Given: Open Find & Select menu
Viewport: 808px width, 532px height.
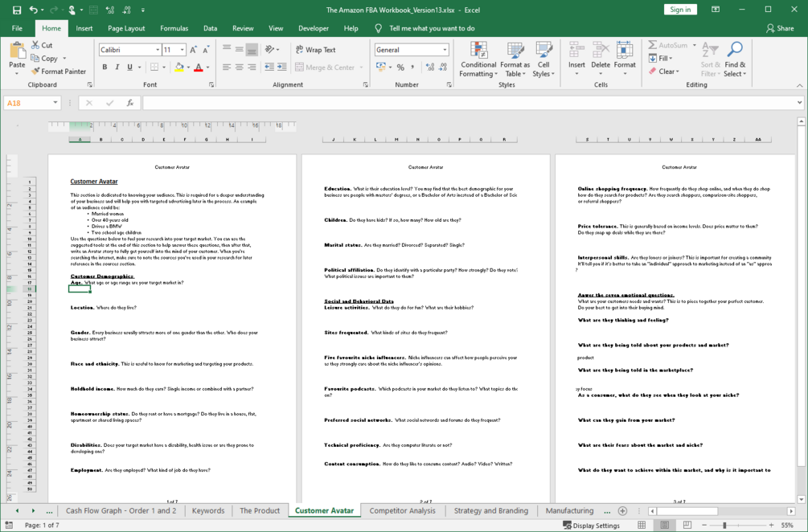Looking at the screenshot, I should click(x=735, y=59).
